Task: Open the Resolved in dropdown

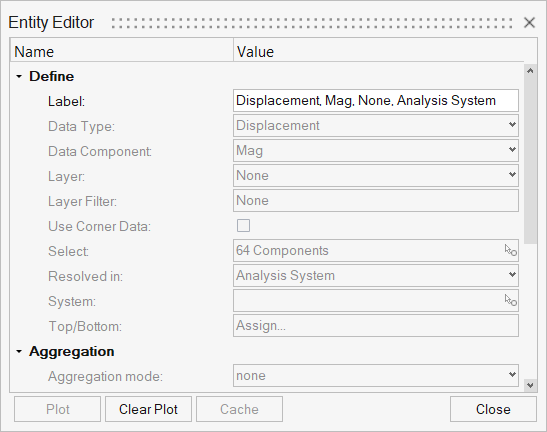Action: pos(376,276)
